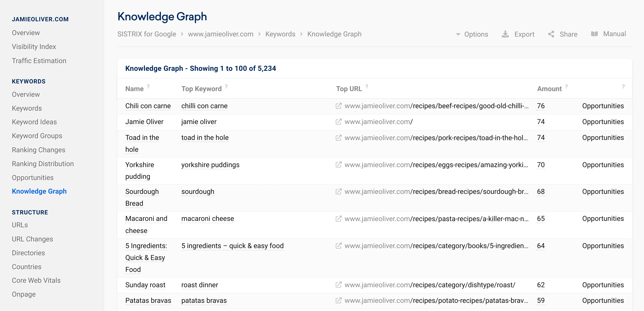Open Ranking Changes in sidebar
Image resolution: width=644 pixels, height=311 pixels.
point(38,150)
